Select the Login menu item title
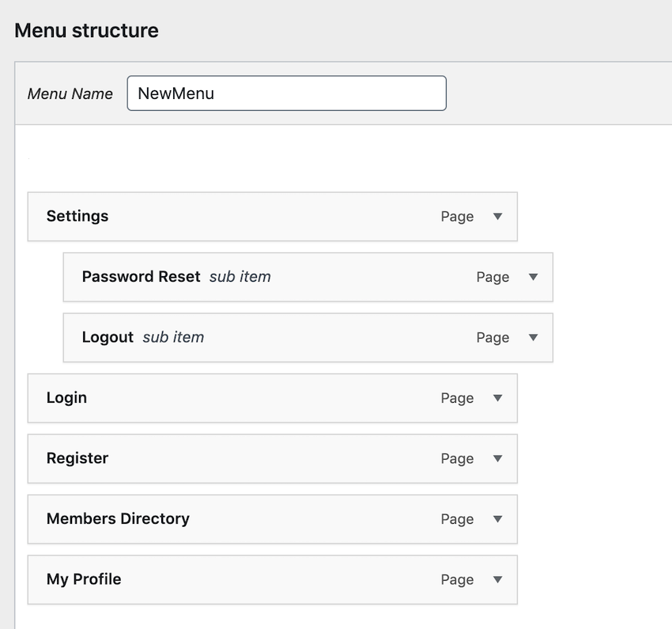This screenshot has width=672, height=629. (66, 398)
